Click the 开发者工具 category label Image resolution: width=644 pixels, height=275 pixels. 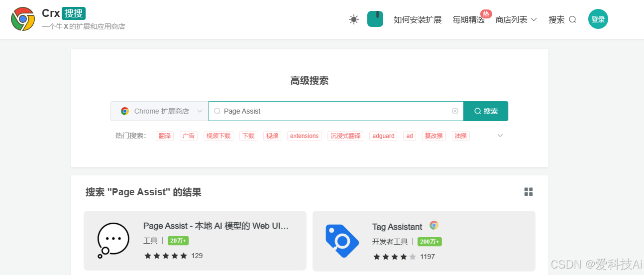point(390,242)
